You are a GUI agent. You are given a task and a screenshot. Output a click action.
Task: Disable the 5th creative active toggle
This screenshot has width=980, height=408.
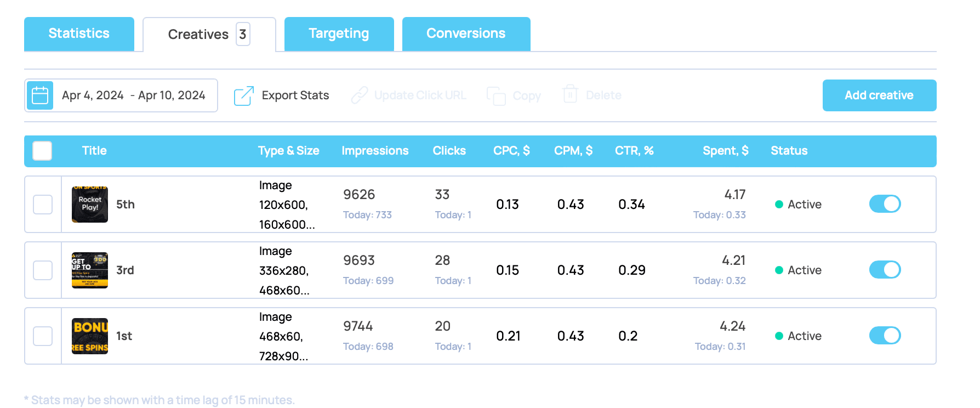[885, 204]
